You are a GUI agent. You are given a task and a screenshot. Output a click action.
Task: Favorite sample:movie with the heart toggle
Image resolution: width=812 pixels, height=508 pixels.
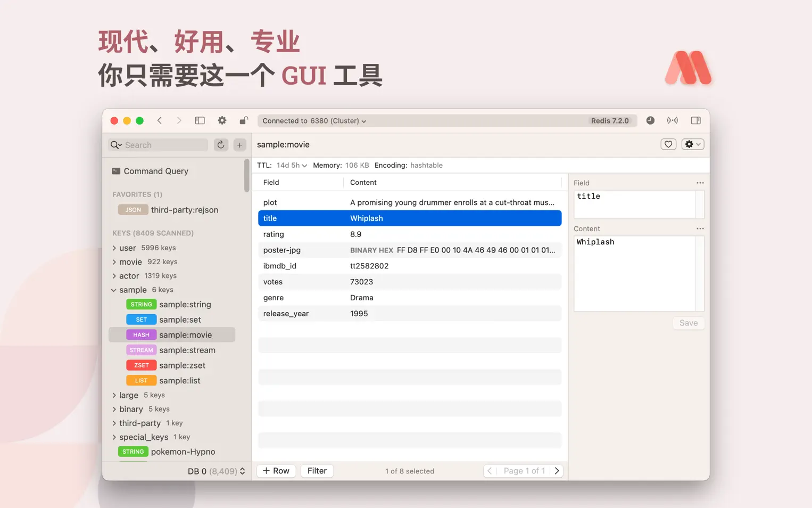click(668, 144)
